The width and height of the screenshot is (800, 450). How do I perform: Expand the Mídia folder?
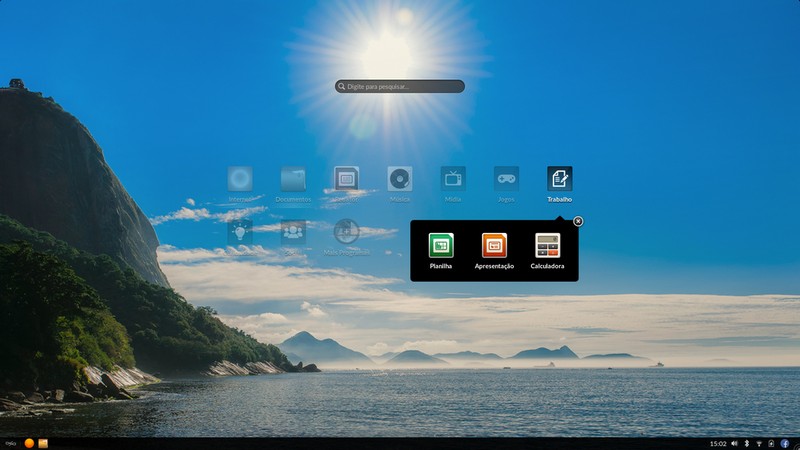[453, 179]
